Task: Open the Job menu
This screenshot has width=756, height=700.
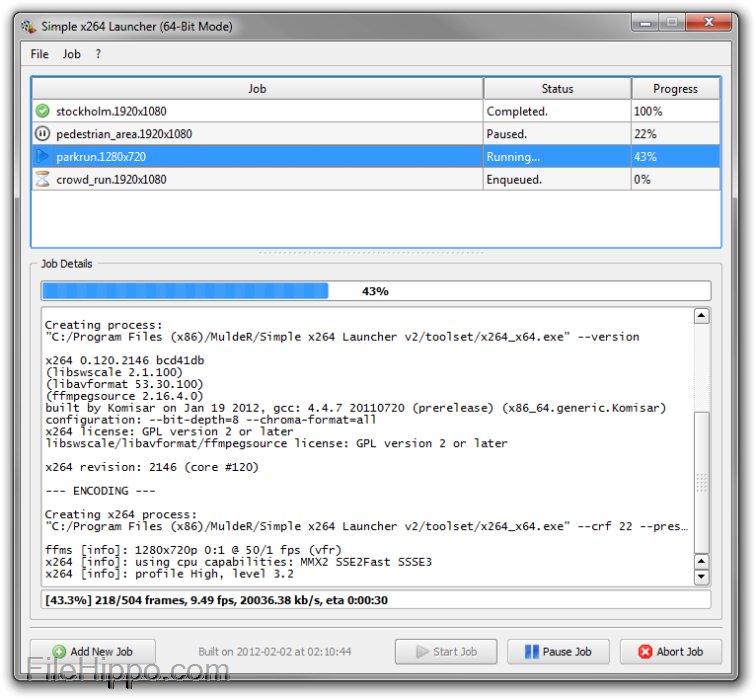Action: click(x=72, y=54)
